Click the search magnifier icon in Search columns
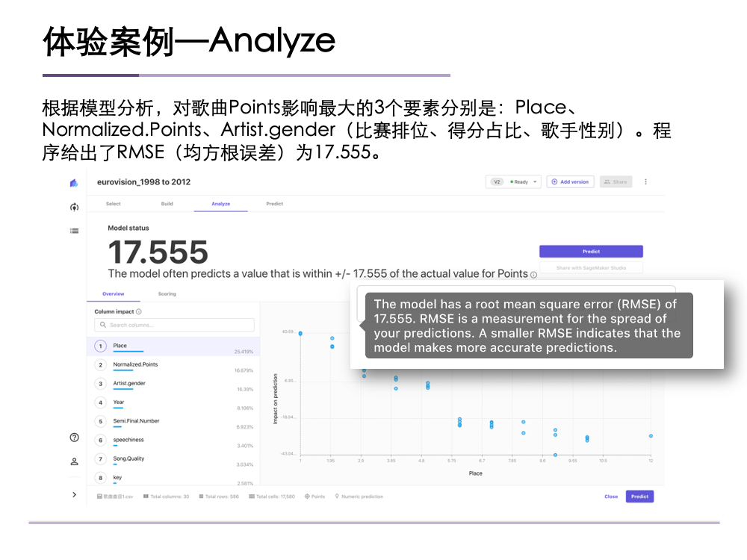The width and height of the screenshot is (747, 560). pos(103,324)
